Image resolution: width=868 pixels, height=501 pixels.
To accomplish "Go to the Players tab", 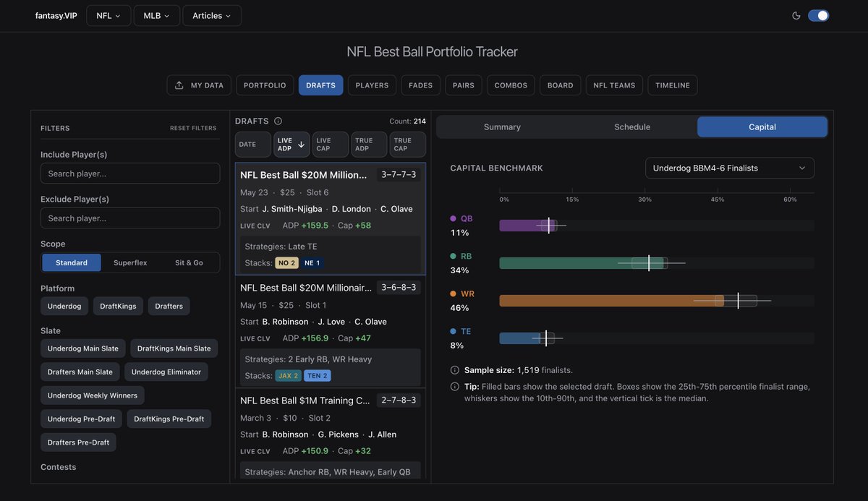I will [372, 85].
